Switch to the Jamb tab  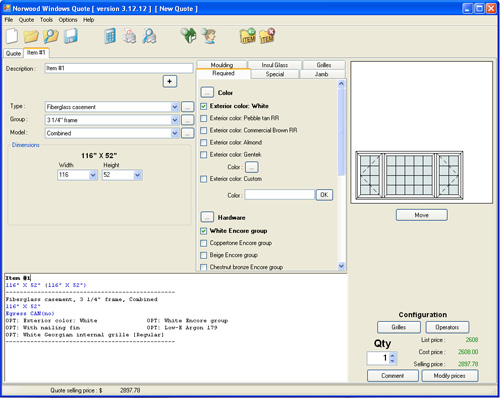click(322, 74)
